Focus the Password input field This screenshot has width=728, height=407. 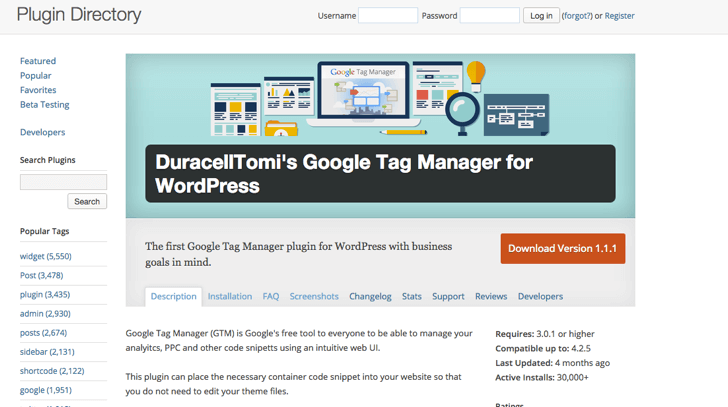489,15
